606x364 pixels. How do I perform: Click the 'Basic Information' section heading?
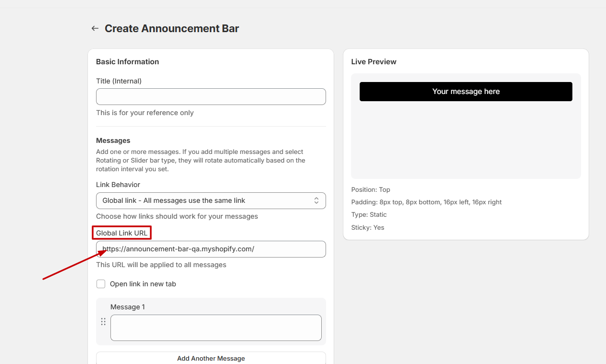tap(127, 61)
